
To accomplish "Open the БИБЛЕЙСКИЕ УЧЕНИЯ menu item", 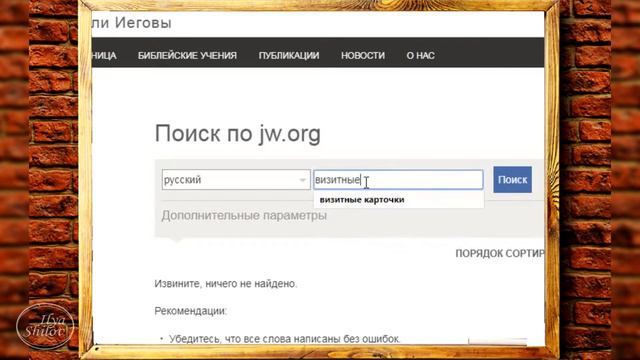I will (187, 56).
